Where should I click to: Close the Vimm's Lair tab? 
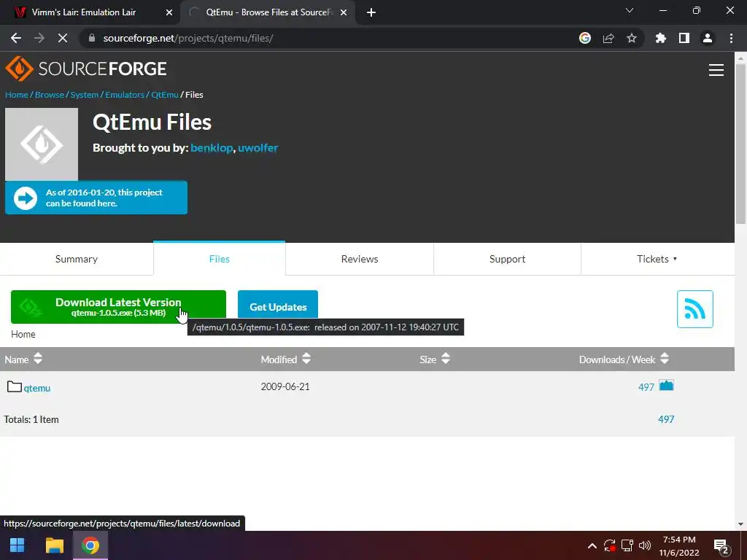point(169,13)
